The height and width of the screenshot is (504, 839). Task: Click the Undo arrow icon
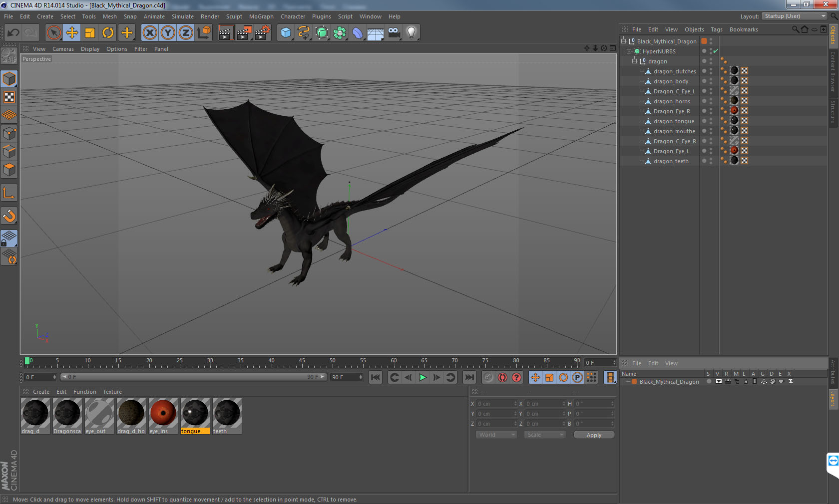click(13, 33)
